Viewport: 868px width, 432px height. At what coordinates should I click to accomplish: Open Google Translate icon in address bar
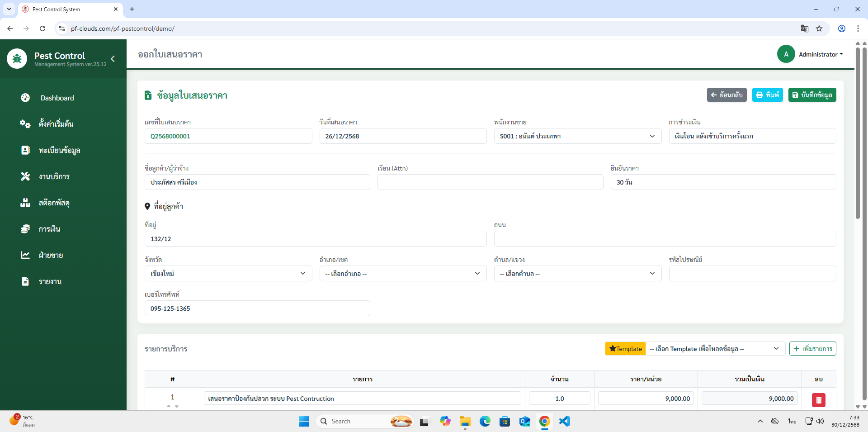pos(805,28)
